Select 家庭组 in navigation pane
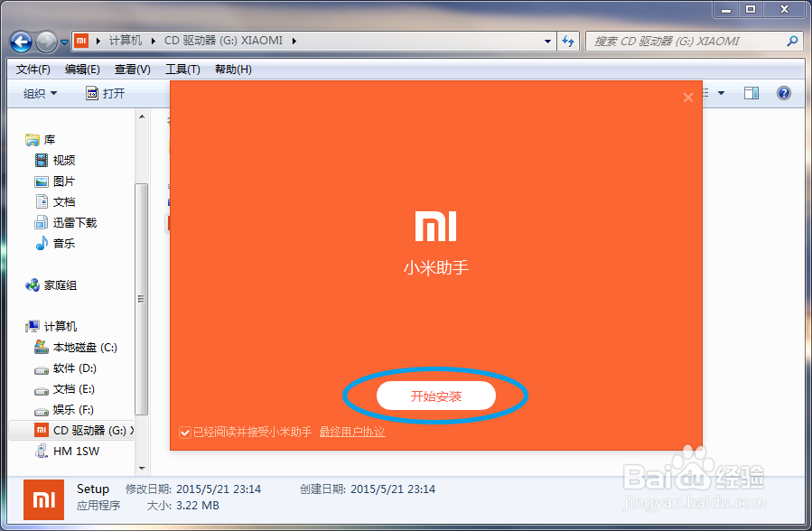This screenshot has height=531, width=812. coord(61,285)
